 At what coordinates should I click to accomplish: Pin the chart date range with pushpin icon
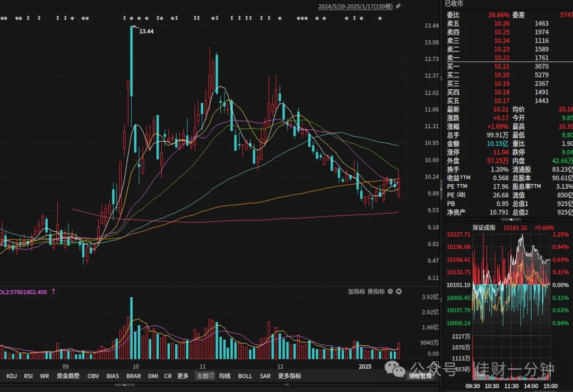(x=398, y=6)
